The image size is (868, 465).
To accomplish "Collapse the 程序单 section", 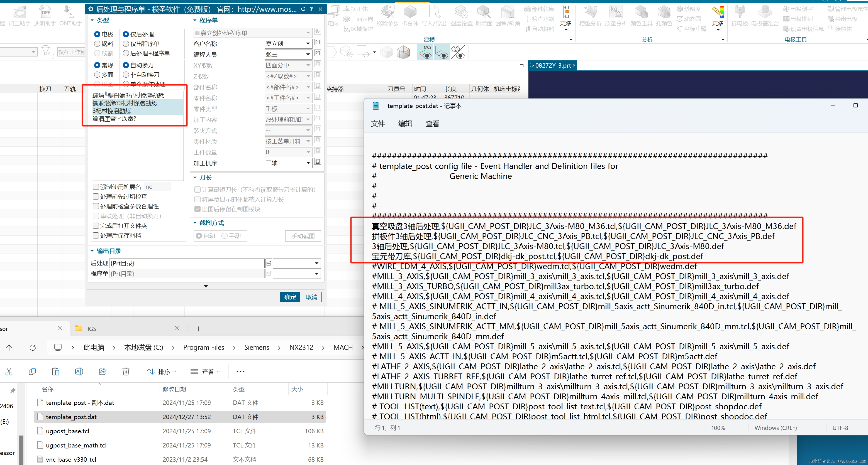I will coord(195,21).
